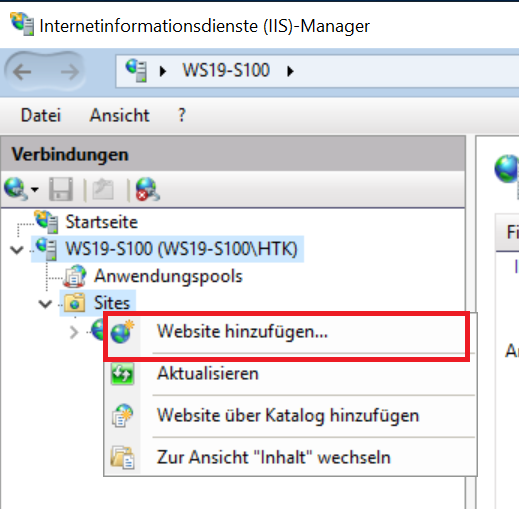This screenshot has height=509, width=519.
Task: Open the Ansicht menu
Action: [x=119, y=115]
